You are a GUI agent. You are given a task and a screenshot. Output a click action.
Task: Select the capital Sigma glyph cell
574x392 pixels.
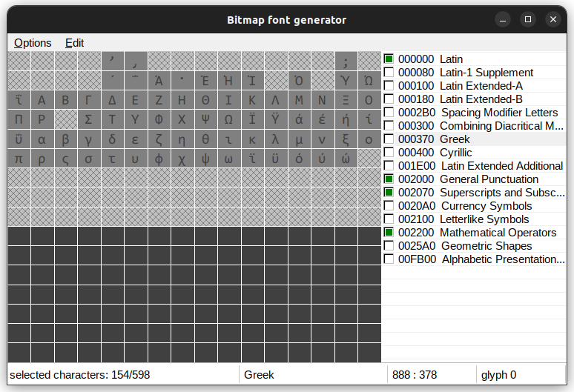pos(89,119)
